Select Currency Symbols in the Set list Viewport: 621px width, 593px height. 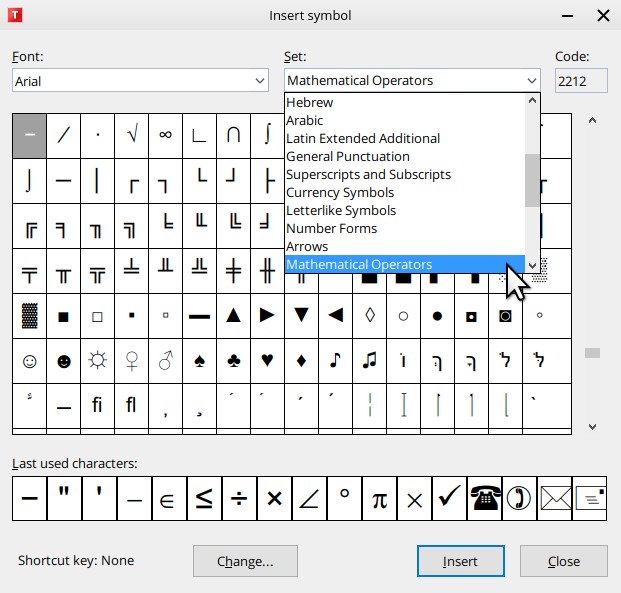pos(340,192)
